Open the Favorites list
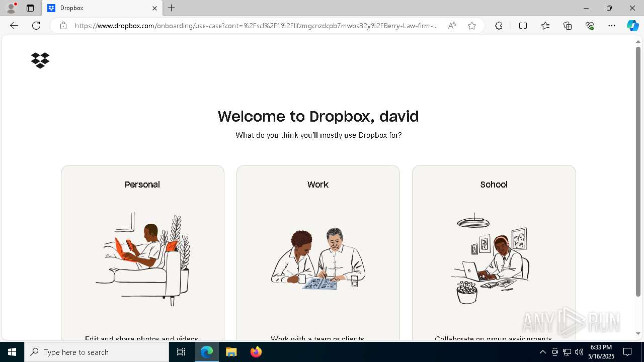Screen dimensions: 644x362 (545, 26)
